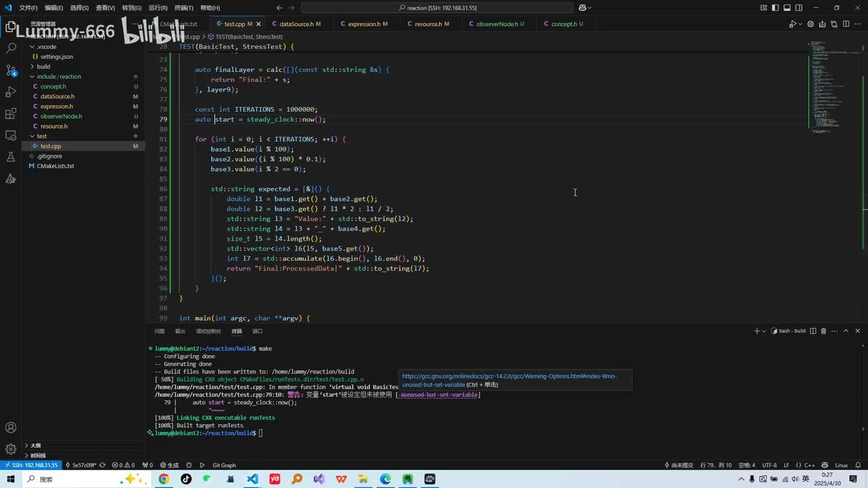Viewport: 868px width, 488px height.
Task: Collapse the include/reaction folder
Action: pos(59,77)
